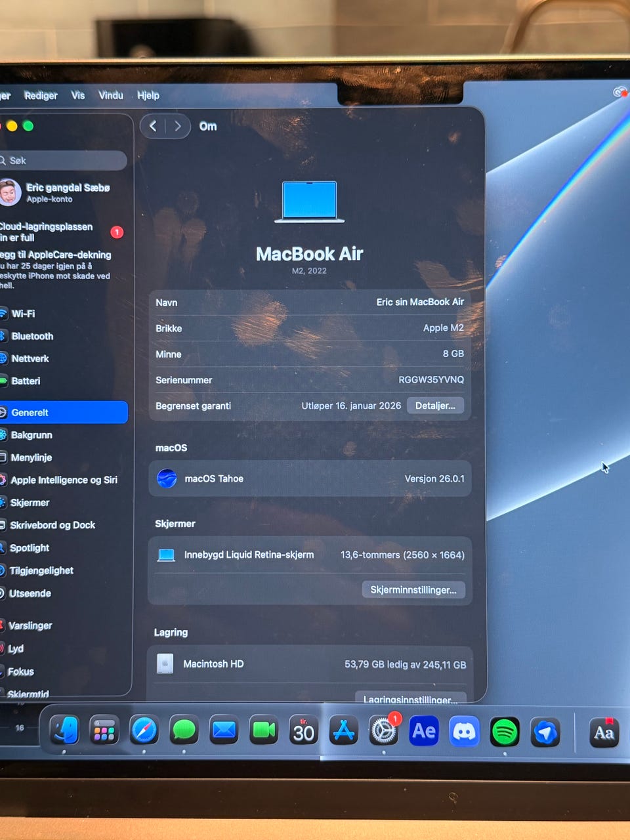Click the Eric gangdal Sæbø profile avatar
This screenshot has width=630, height=840.
9,192
